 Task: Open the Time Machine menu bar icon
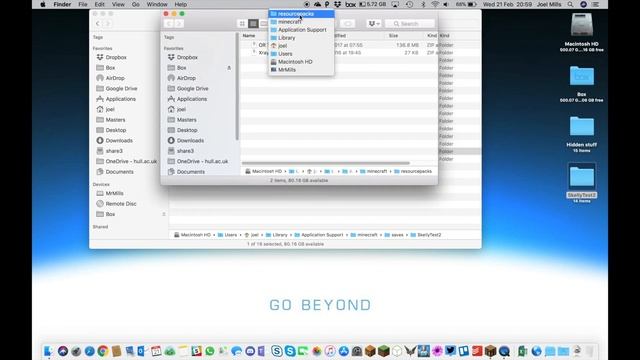(409, 4)
